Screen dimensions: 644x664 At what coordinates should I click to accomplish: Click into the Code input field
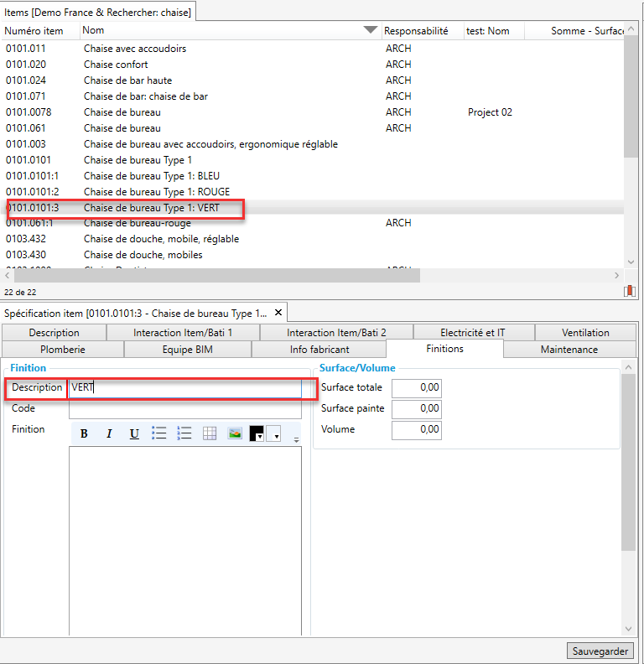(184, 409)
